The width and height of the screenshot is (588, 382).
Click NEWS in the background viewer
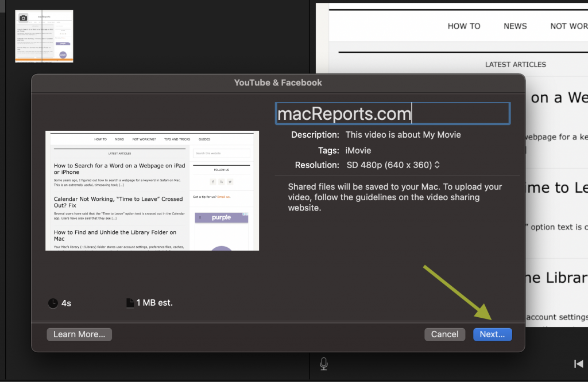(x=515, y=26)
